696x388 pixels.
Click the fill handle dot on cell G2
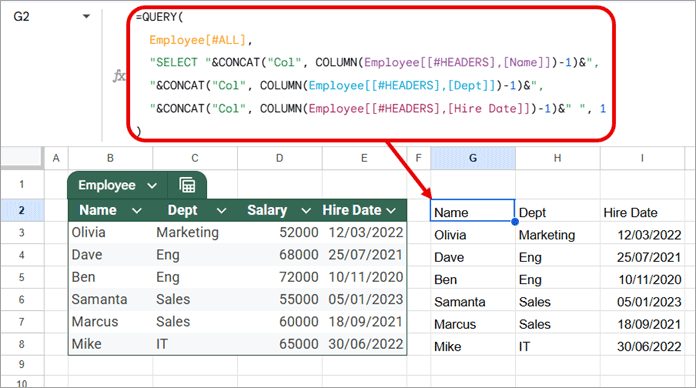515,221
